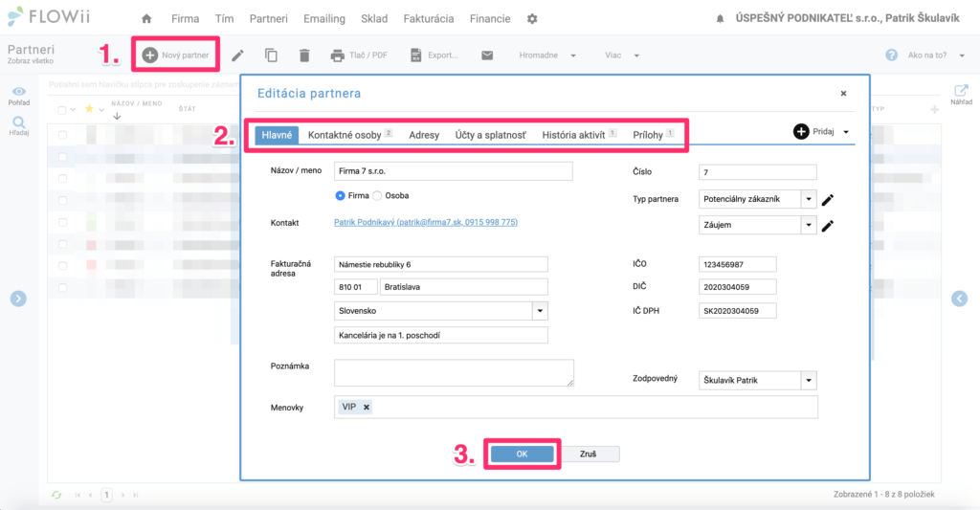Switch to Kontaktné osoby tab
Image resolution: width=980 pixels, height=510 pixels.
[350, 135]
